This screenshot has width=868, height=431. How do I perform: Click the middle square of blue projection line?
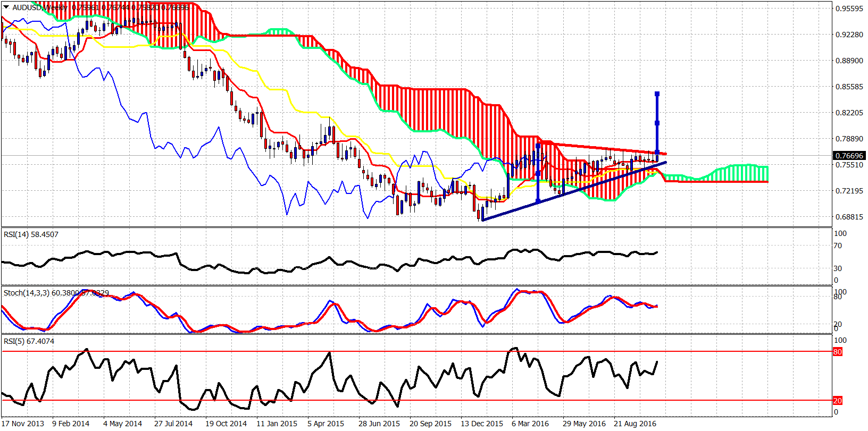657,123
